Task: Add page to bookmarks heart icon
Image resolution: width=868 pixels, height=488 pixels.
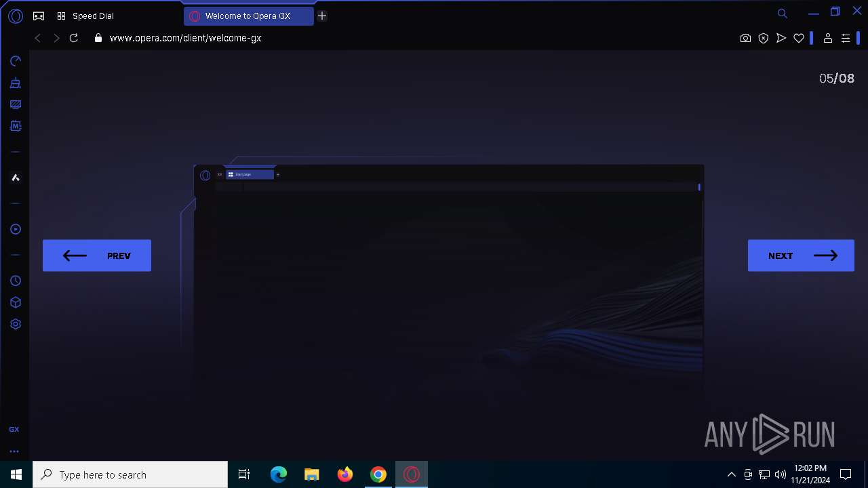Action: pyautogui.click(x=799, y=38)
